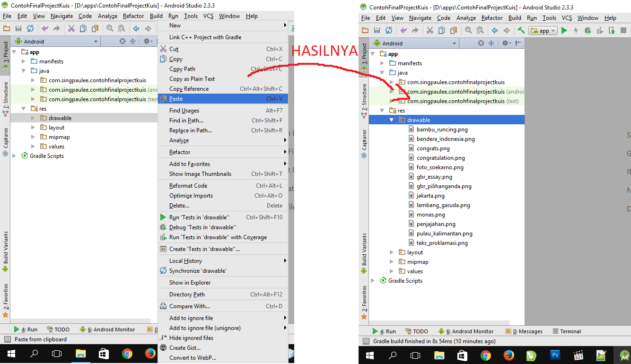Click Scroll from Source icon in left panel
Screen dimensions: 631x364
pos(123,41)
